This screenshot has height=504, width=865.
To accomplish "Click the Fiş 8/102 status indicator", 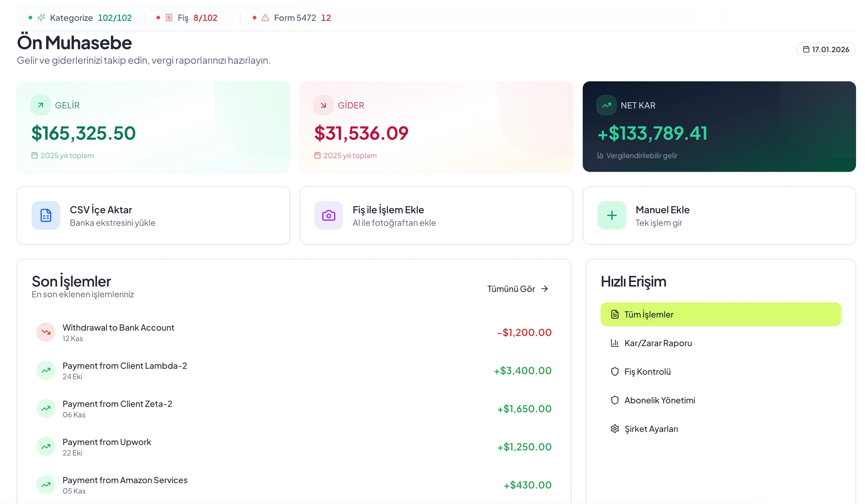I will (x=197, y=18).
